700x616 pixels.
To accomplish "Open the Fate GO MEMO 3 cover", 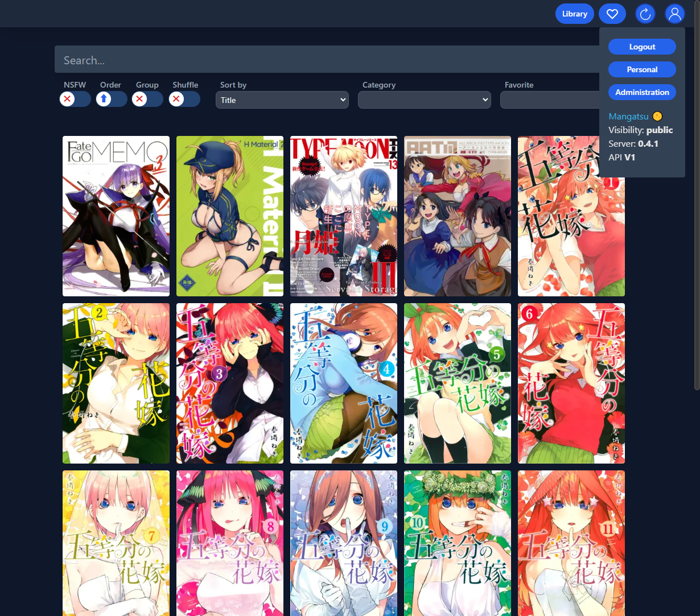I will pyautogui.click(x=116, y=216).
